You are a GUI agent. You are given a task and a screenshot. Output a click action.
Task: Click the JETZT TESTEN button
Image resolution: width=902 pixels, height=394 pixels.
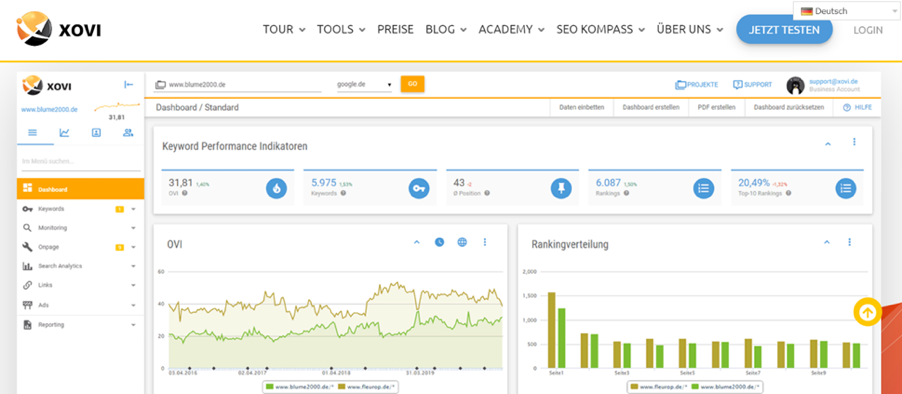point(784,29)
